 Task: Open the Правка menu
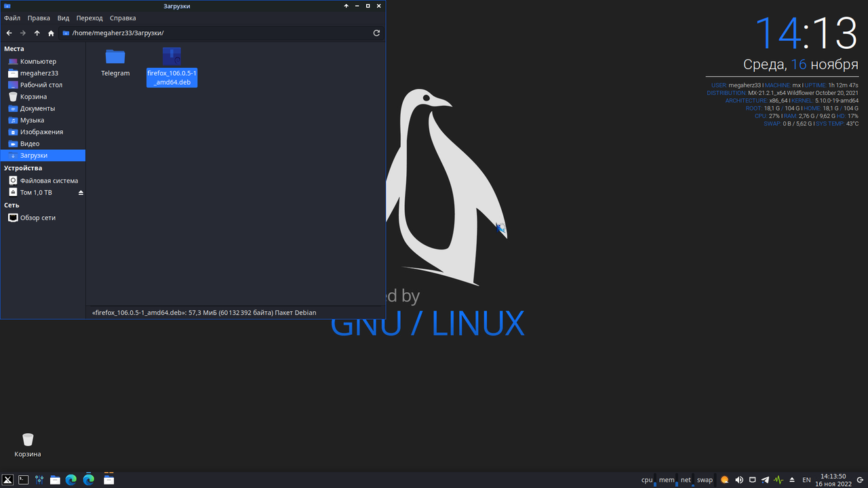click(x=39, y=18)
